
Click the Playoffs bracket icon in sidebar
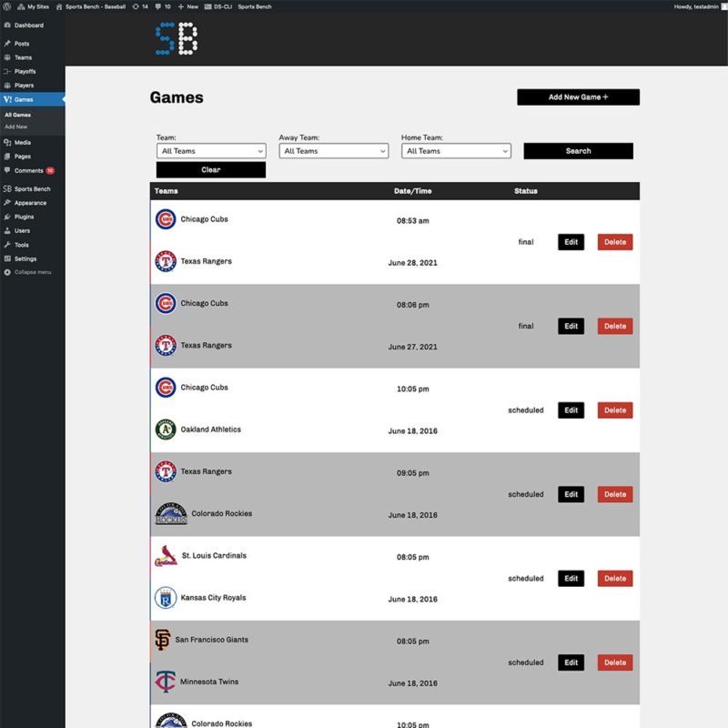pyautogui.click(x=7, y=71)
